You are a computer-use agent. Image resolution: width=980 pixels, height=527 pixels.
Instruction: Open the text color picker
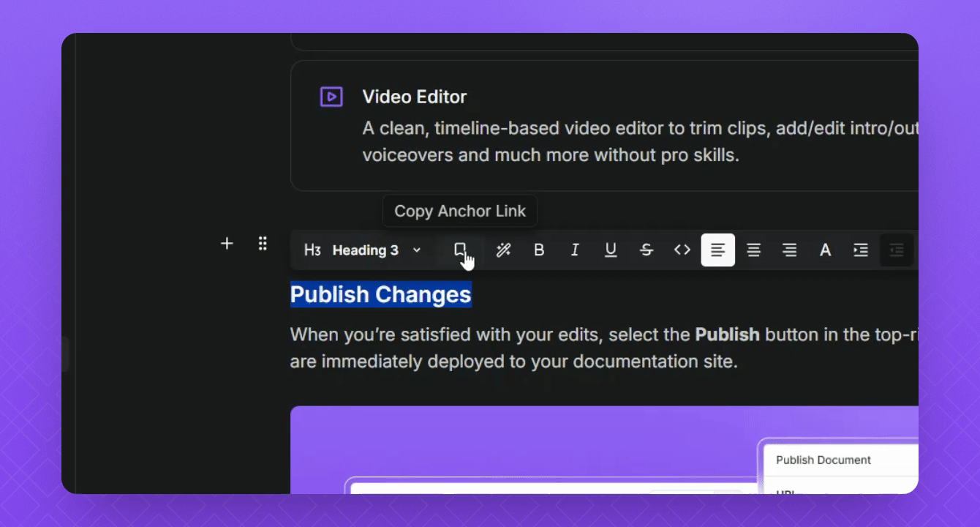(825, 250)
